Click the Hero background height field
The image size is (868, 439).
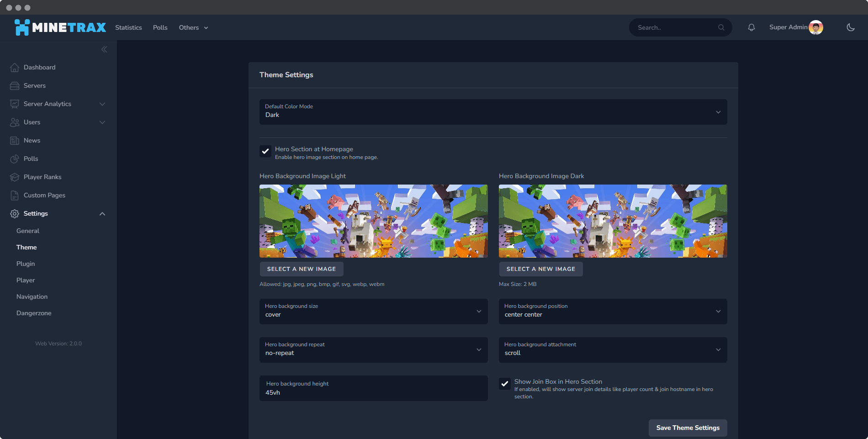(x=374, y=388)
